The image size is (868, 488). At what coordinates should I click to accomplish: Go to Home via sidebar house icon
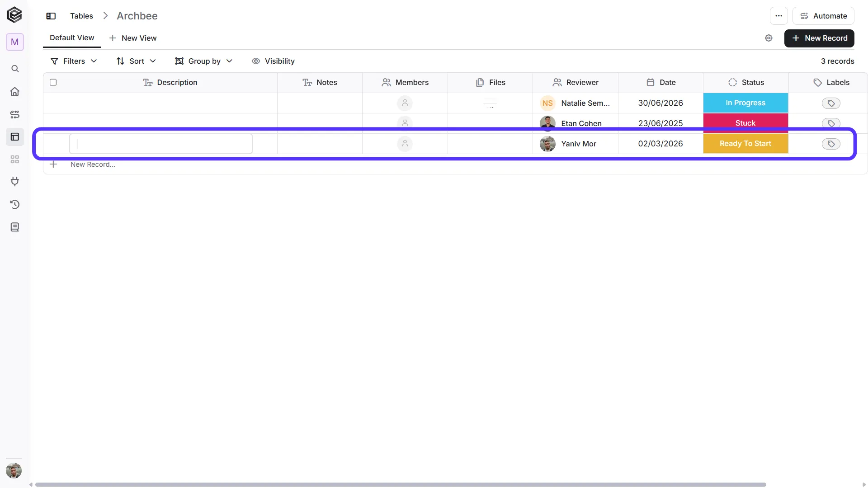point(15,92)
